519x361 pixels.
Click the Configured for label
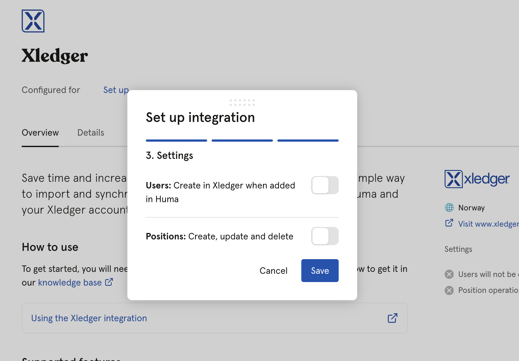click(51, 90)
